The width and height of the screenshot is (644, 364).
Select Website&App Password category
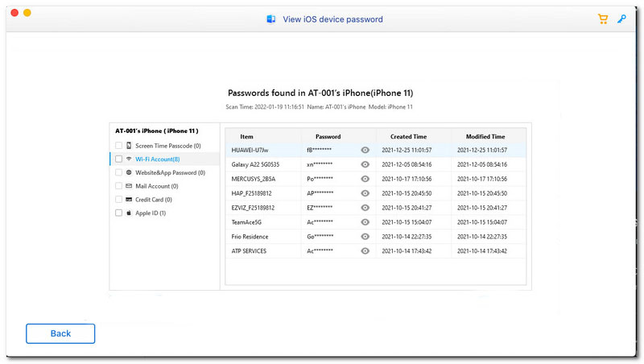169,172
